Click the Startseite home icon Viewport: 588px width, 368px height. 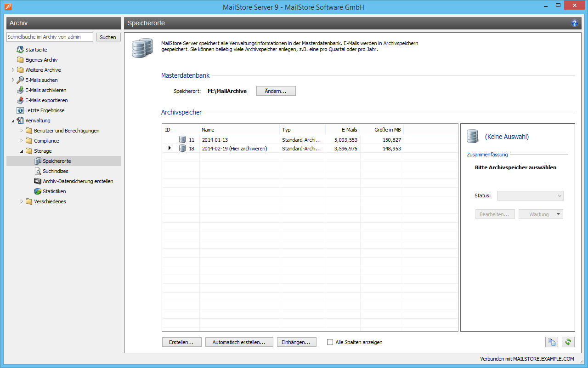click(20, 50)
